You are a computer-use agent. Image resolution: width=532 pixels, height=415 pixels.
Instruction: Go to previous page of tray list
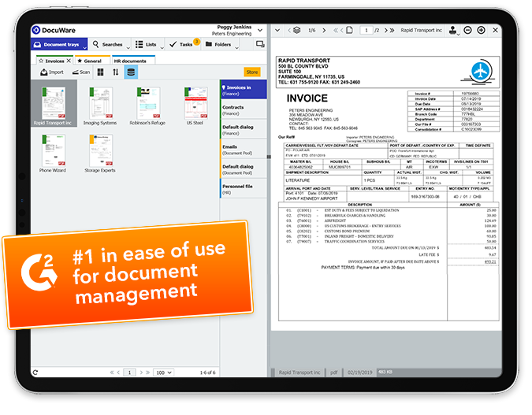(118, 372)
